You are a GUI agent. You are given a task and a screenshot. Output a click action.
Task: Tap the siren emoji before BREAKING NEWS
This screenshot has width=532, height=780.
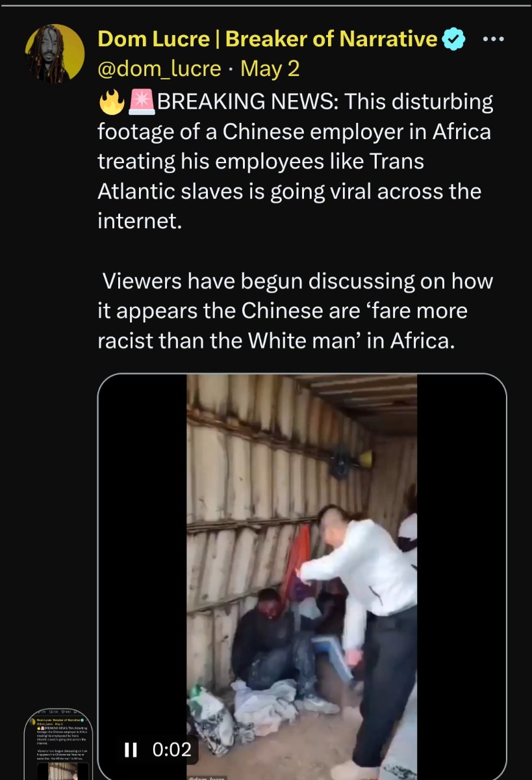point(140,102)
